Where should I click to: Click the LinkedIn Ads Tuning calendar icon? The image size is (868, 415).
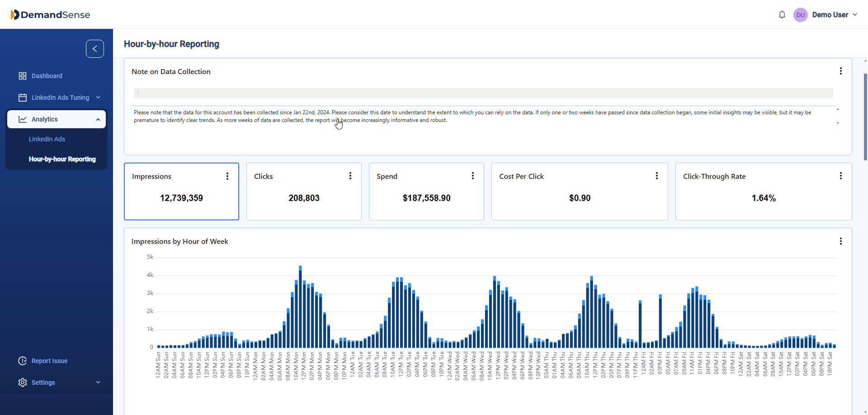tap(22, 98)
